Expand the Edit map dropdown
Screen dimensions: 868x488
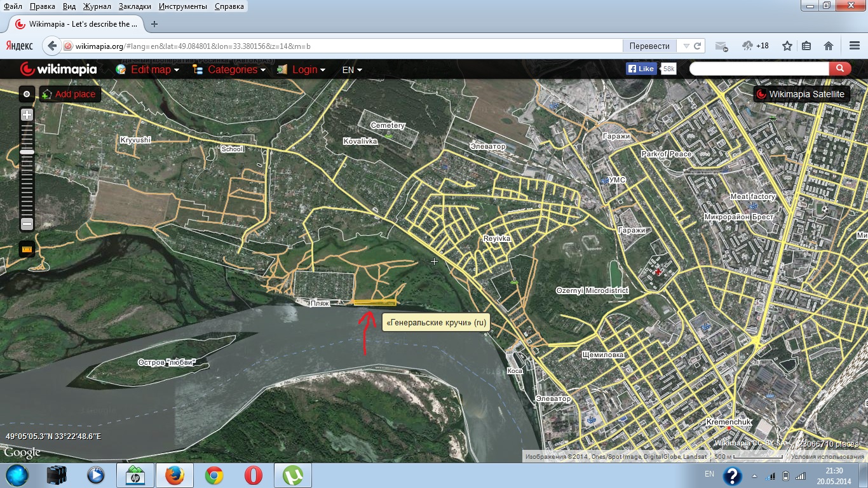(147, 70)
